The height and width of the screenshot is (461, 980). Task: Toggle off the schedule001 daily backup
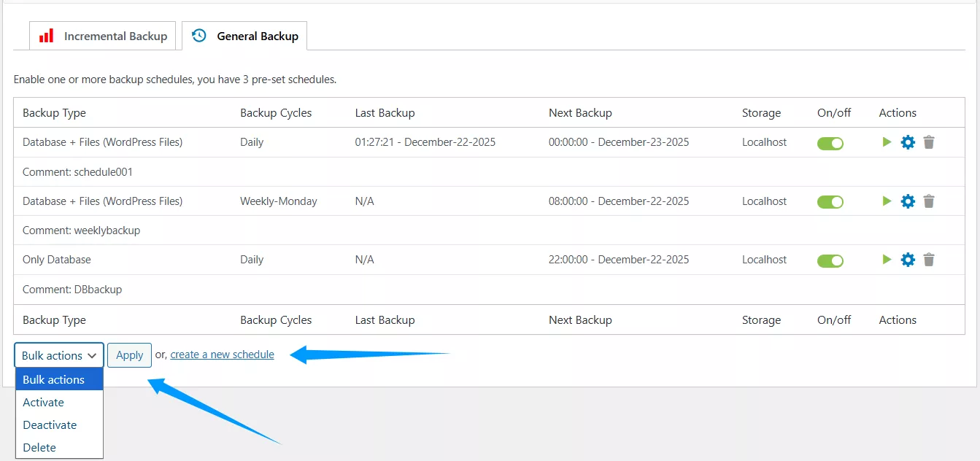[830, 142]
